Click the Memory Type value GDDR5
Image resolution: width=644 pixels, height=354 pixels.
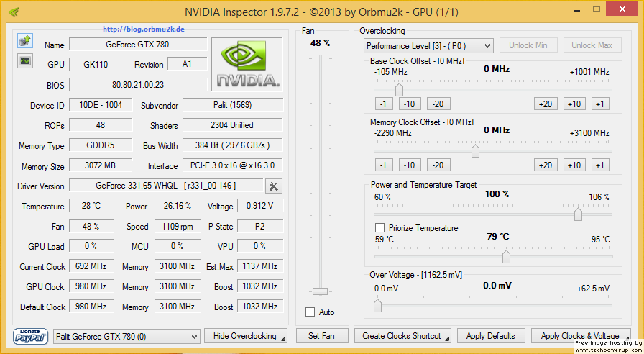pos(101,145)
